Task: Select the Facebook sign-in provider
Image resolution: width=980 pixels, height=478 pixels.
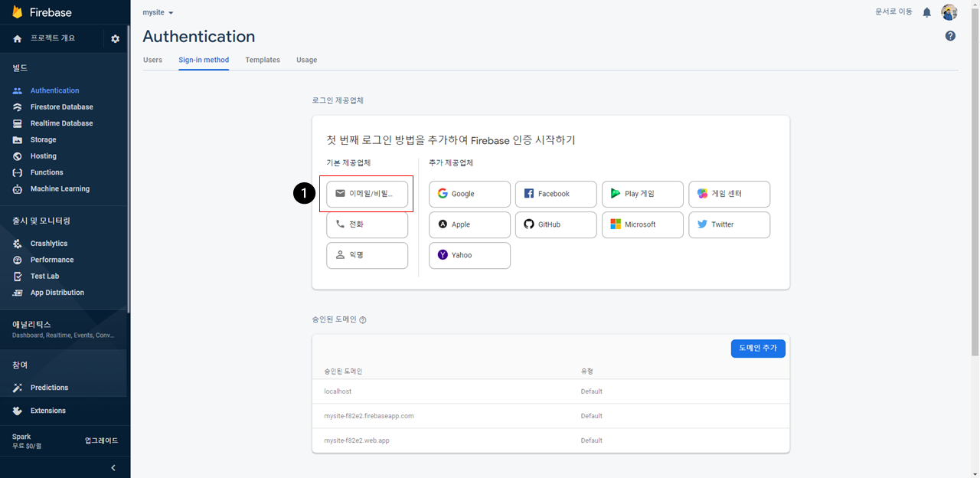Action: 556,194
